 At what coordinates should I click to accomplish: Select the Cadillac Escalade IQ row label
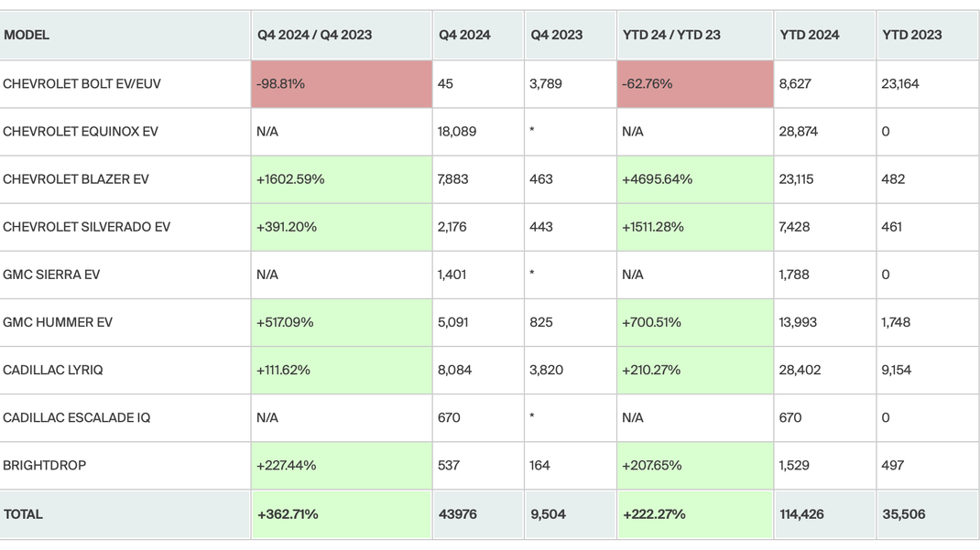point(77,417)
